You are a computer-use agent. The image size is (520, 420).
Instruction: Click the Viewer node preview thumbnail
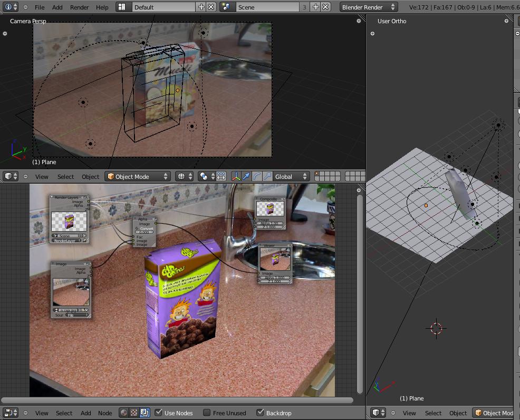tap(275, 259)
